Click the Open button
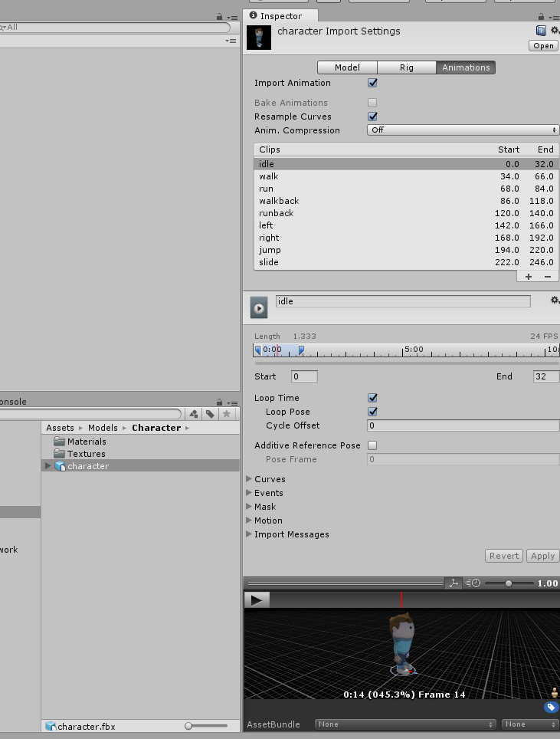This screenshot has width=560, height=739. point(543,46)
